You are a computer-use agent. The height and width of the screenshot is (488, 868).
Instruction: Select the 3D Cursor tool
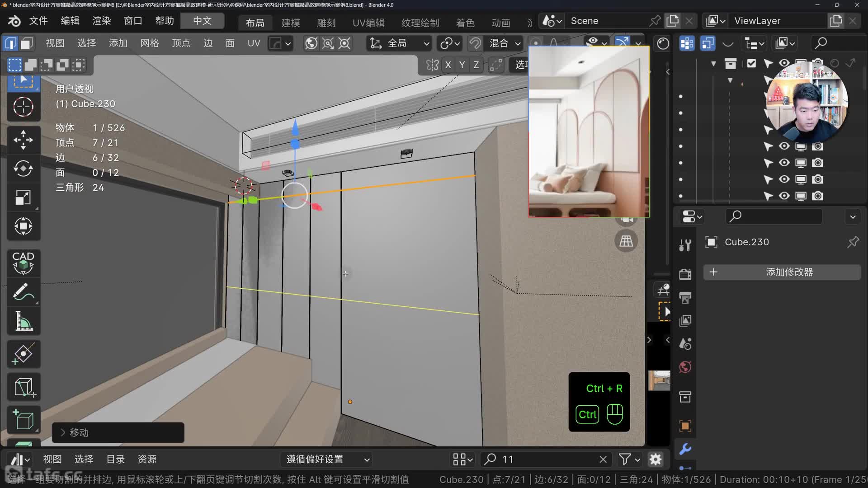23,107
